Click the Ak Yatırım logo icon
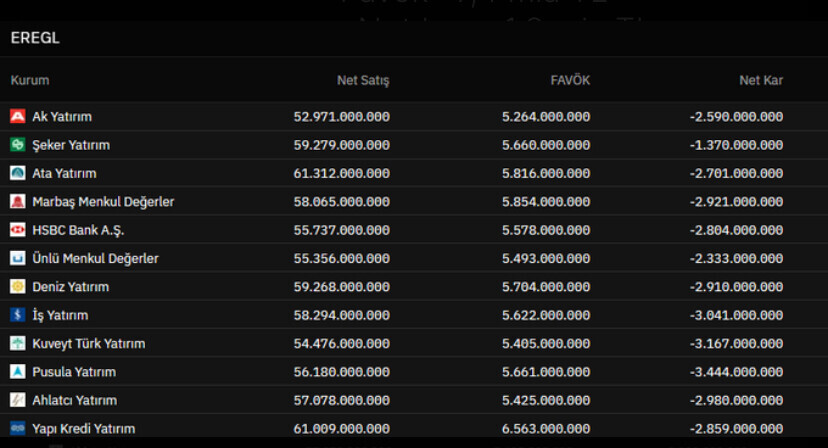The width and height of the screenshot is (828, 448). tap(17, 117)
